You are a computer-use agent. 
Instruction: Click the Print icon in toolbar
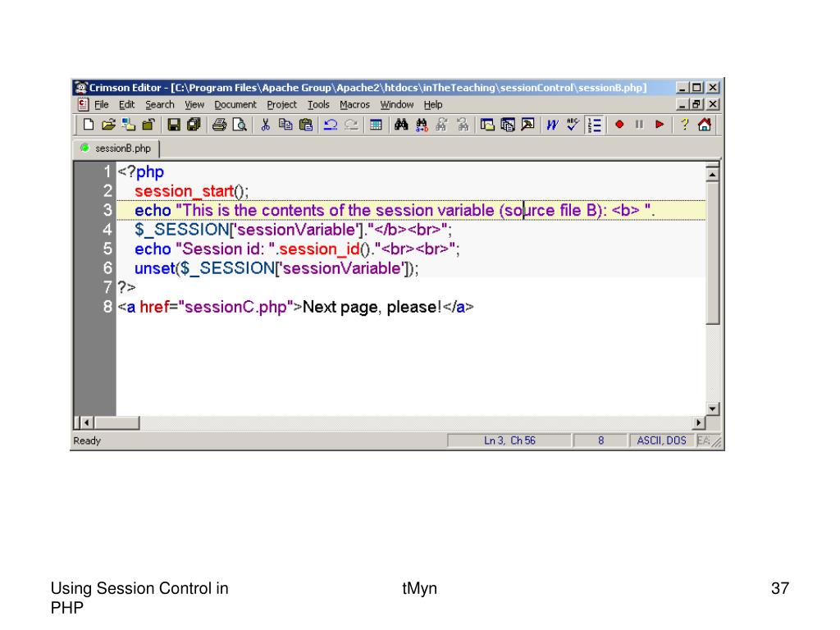tap(219, 126)
